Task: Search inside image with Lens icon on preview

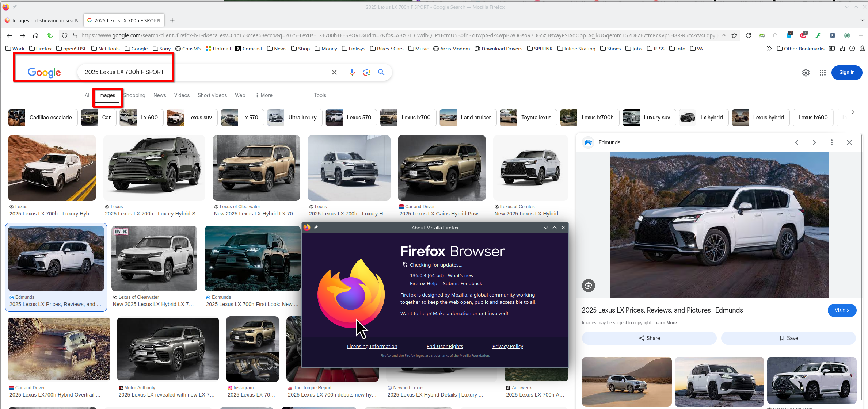Action: pyautogui.click(x=589, y=286)
